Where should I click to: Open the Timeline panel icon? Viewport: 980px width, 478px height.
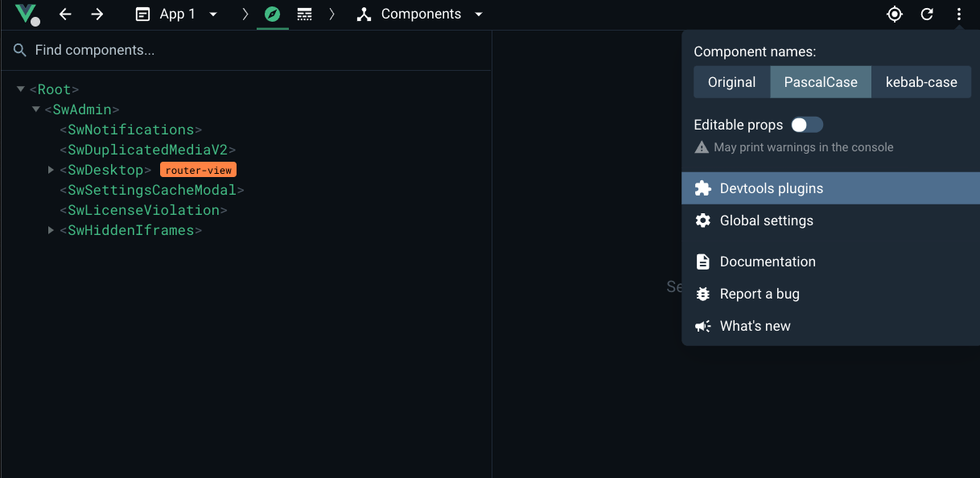coord(305,14)
